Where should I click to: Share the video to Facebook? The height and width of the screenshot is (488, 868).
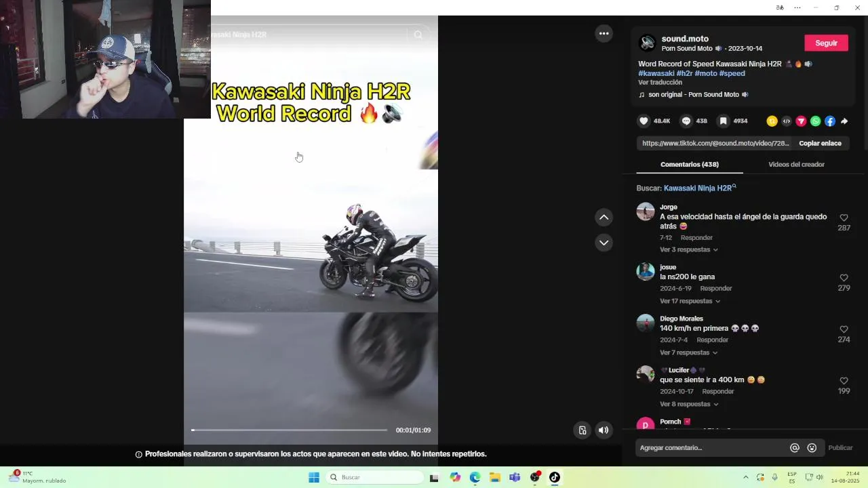[830, 121]
